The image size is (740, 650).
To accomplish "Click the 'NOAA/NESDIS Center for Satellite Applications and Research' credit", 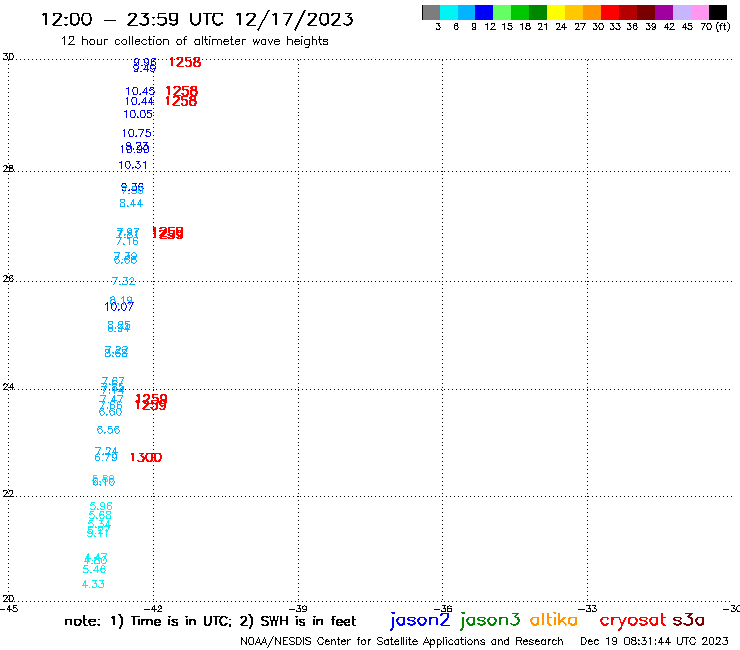I will pyautogui.click(x=402, y=641).
